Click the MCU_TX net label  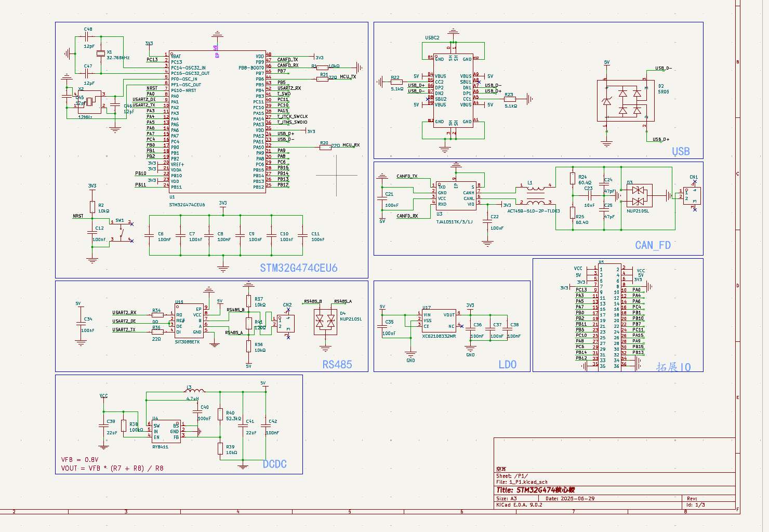coord(348,77)
